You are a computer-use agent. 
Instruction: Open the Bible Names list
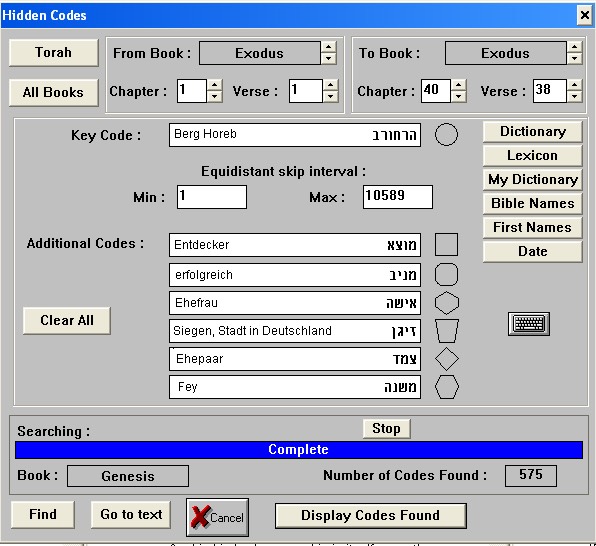click(533, 203)
